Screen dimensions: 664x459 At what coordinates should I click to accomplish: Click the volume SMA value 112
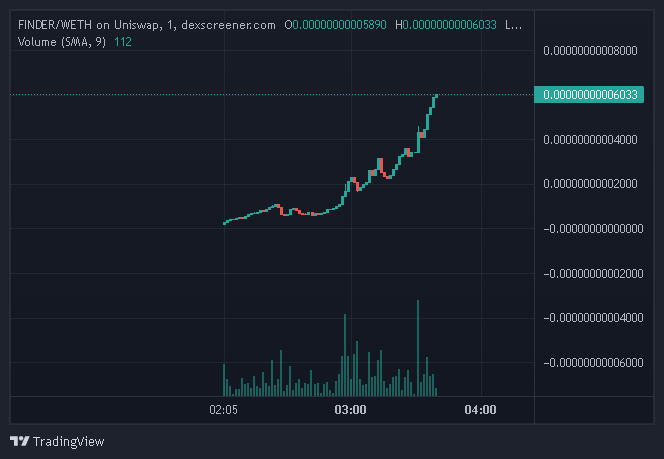coord(123,42)
